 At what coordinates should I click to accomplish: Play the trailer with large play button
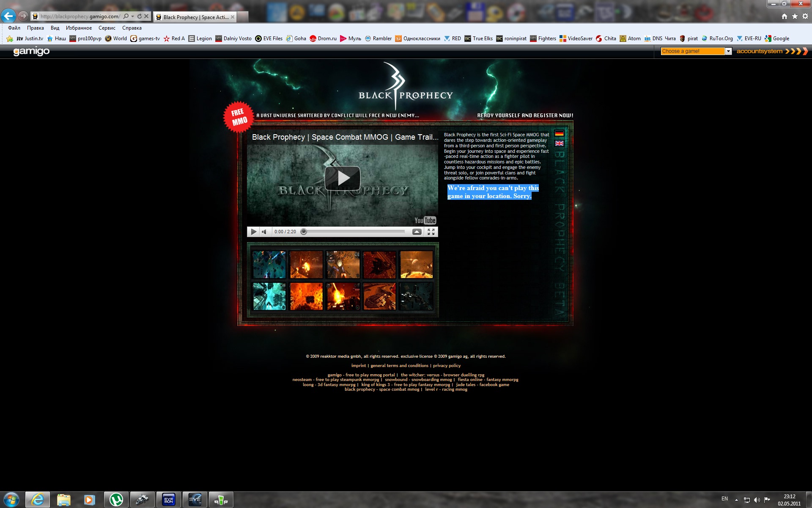pos(343,178)
